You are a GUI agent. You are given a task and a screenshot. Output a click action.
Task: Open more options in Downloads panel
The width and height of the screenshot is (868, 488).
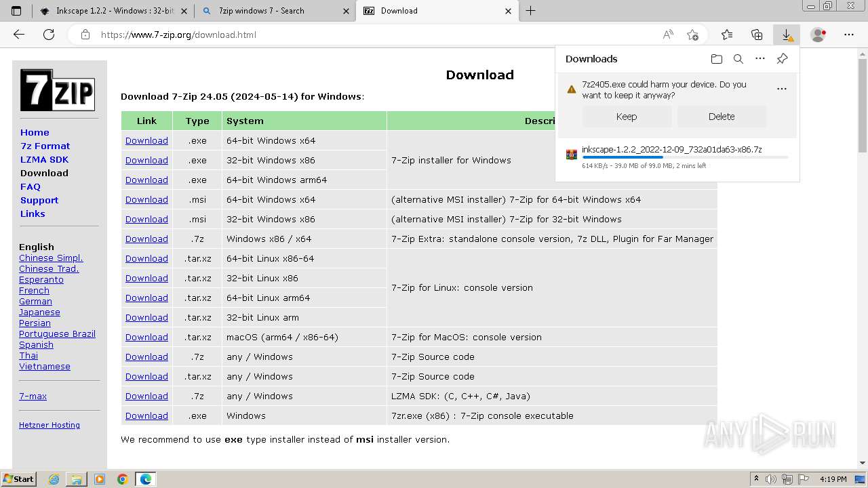pyautogui.click(x=760, y=59)
